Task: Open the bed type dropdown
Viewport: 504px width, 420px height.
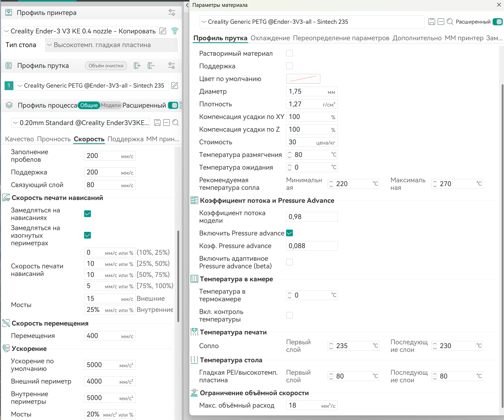Action: [x=111, y=45]
